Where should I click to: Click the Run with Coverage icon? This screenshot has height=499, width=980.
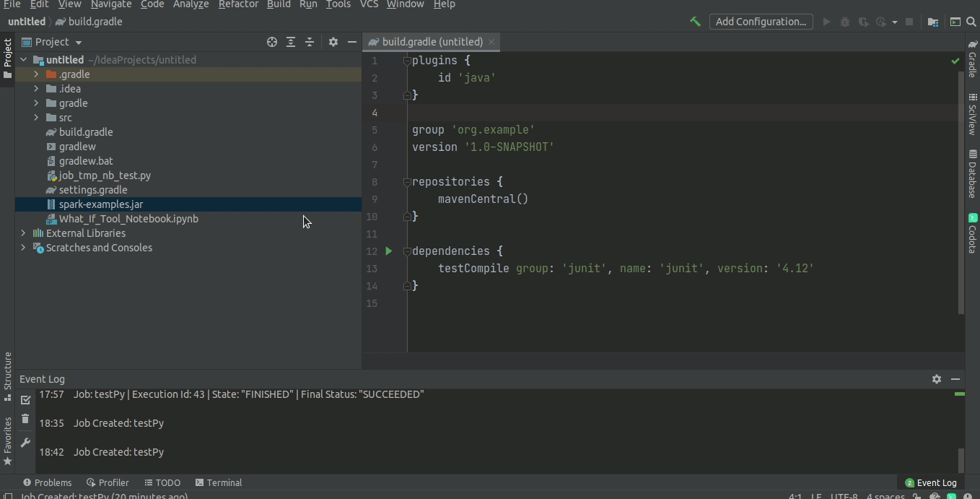pyautogui.click(x=863, y=22)
